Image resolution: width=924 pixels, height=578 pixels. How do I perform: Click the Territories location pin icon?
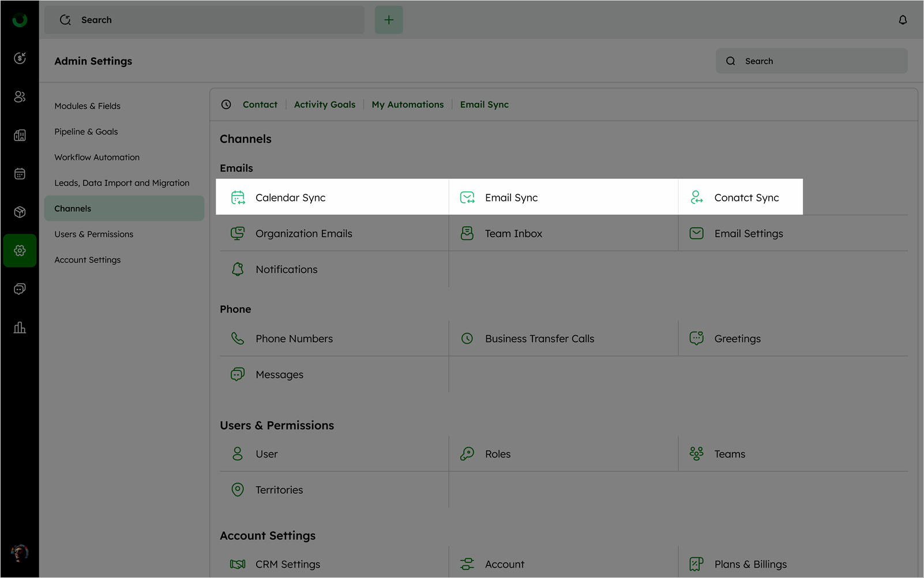click(238, 490)
